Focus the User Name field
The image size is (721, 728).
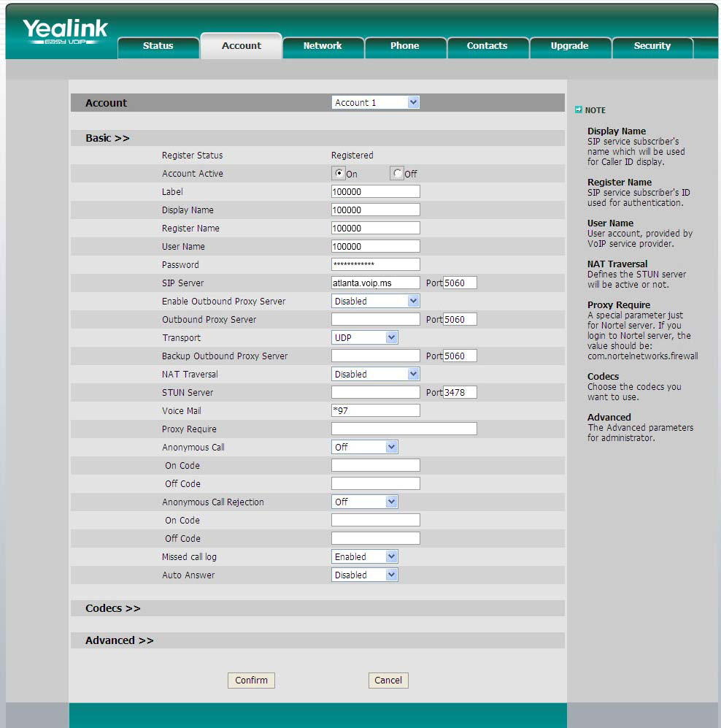(x=375, y=246)
